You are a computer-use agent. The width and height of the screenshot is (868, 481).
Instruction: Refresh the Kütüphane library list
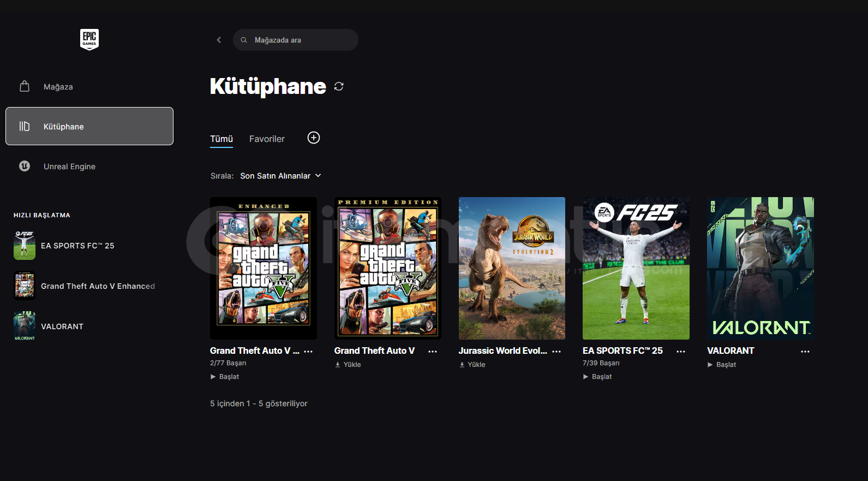[339, 86]
